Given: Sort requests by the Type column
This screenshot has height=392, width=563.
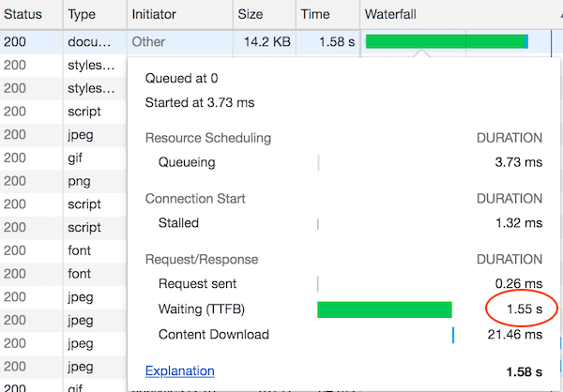Looking at the screenshot, I should 83,15.
